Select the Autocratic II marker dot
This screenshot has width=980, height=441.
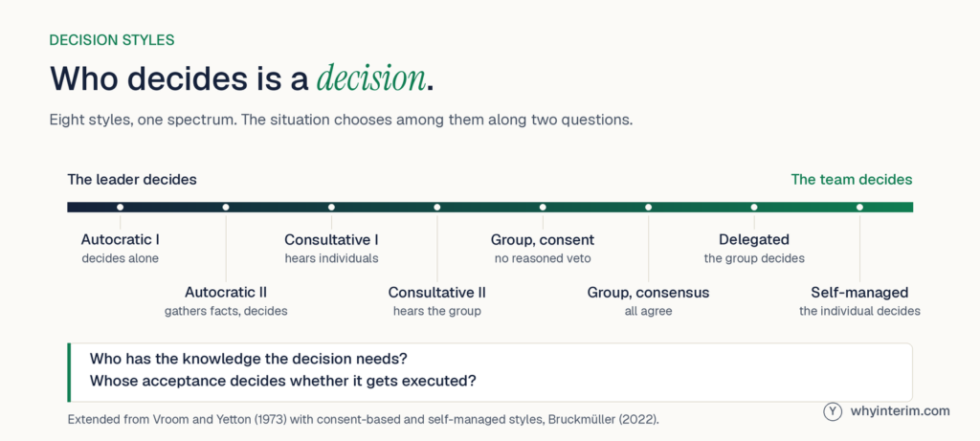pos(226,207)
